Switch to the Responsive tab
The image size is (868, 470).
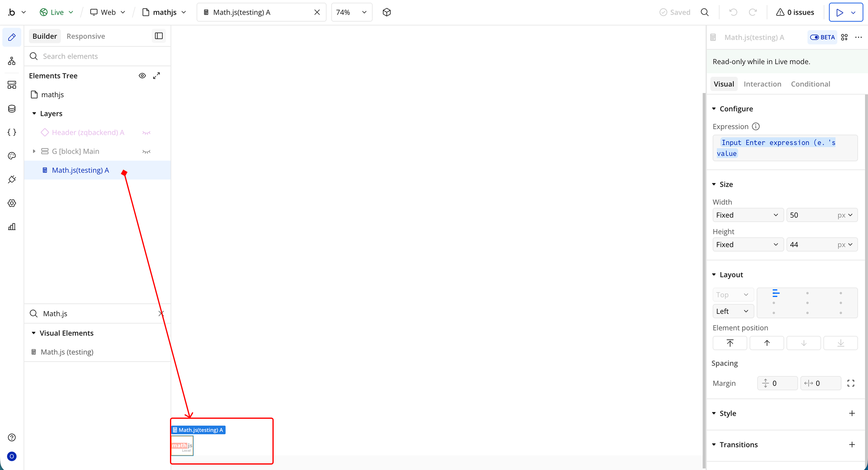tap(86, 36)
